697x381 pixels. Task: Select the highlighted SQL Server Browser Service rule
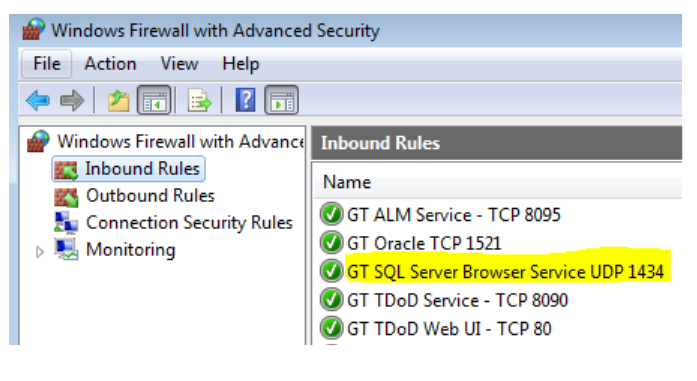tap(505, 272)
